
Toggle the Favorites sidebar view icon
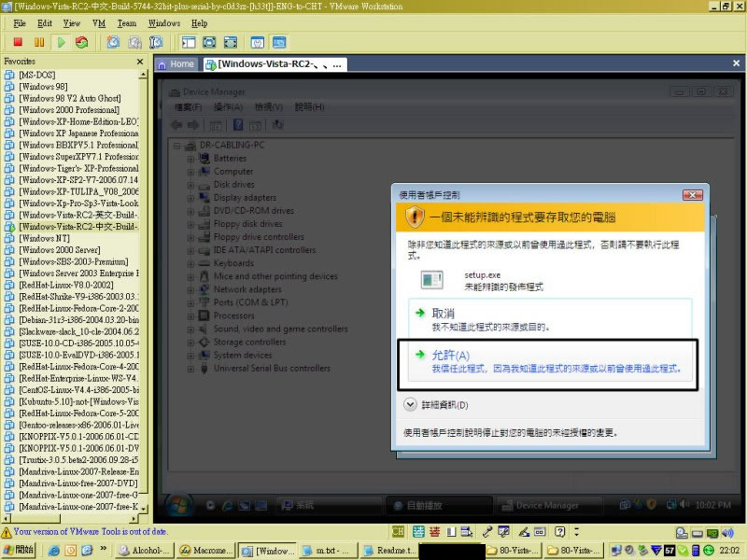click(189, 42)
